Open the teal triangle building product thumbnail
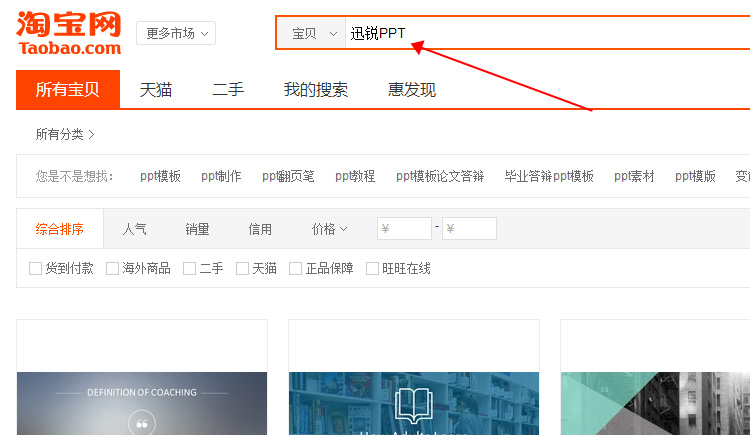 coord(655,403)
